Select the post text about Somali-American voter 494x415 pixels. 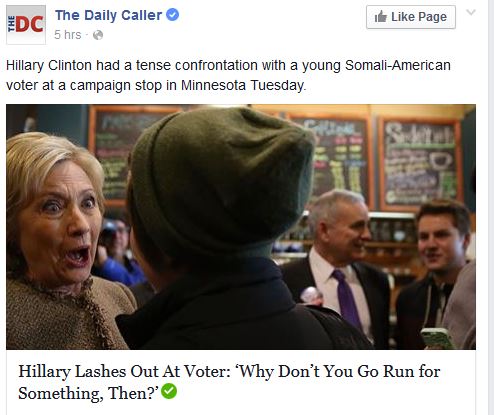click(228, 75)
